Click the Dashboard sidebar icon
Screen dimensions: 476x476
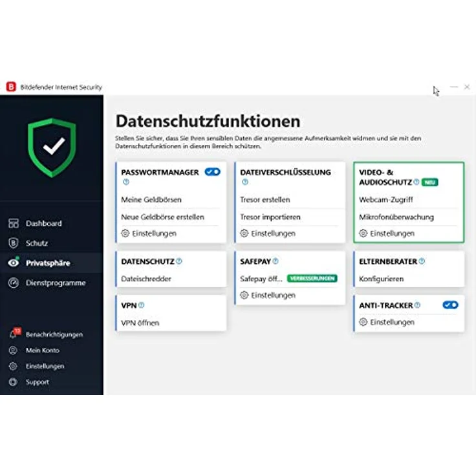click(x=14, y=223)
